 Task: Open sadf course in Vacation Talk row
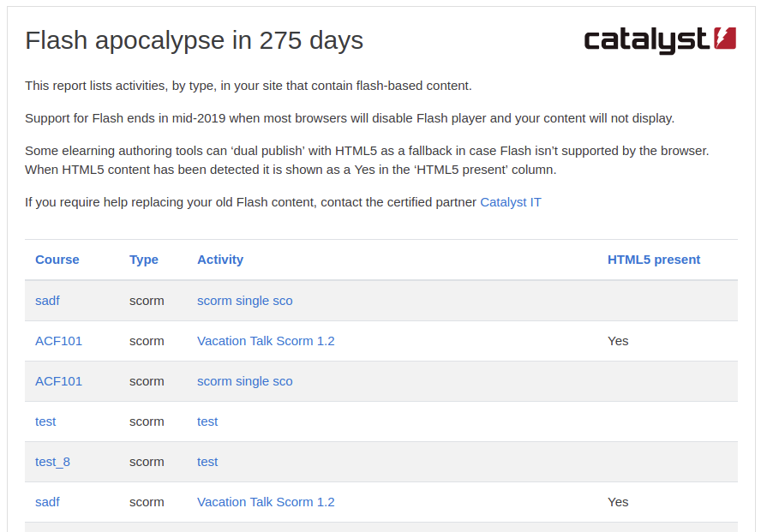pos(48,502)
